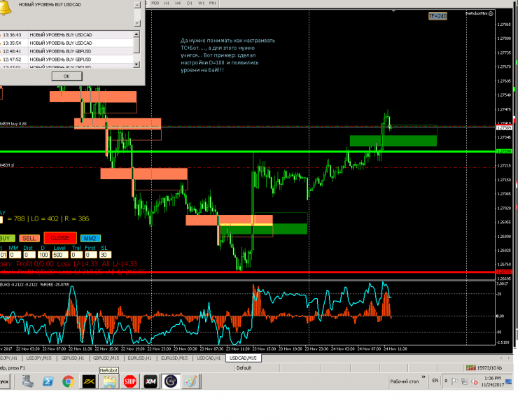Click alert list scroll-up arrow

click(136, 34)
